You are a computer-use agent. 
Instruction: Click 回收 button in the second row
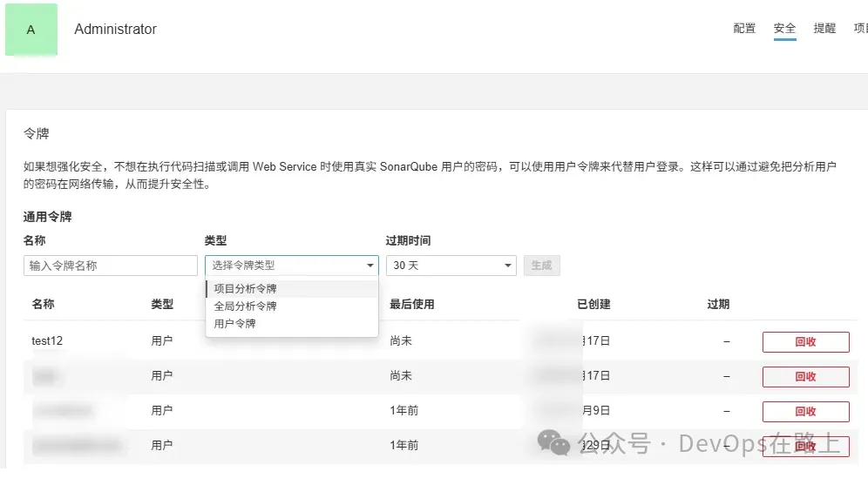805,376
